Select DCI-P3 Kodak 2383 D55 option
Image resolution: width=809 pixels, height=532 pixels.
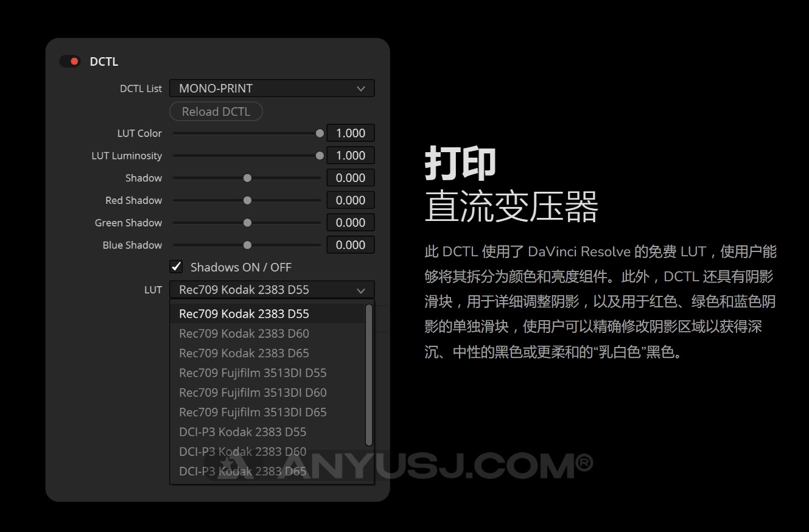tap(267, 432)
